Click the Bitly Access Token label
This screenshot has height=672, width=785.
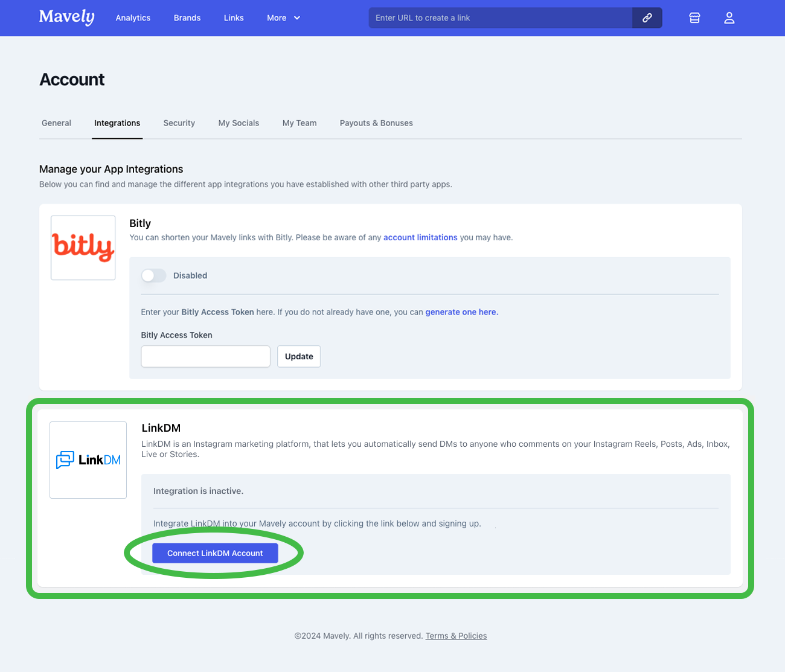[x=176, y=335]
